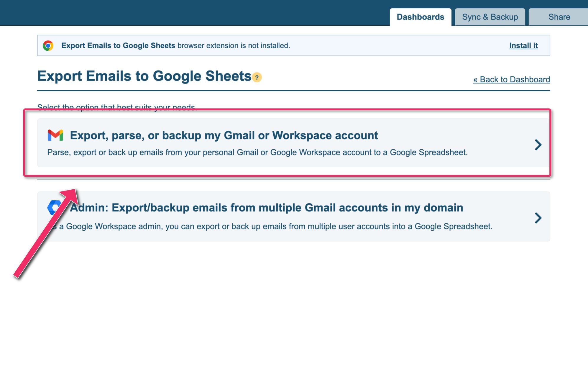The height and width of the screenshot is (384, 588).
Task: Click the 'Export Emails to Google Sheets' page title
Action: coord(144,76)
